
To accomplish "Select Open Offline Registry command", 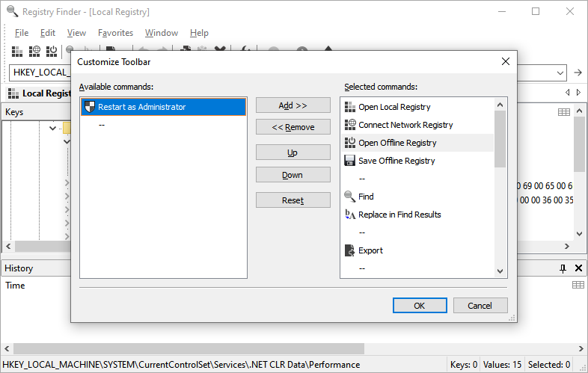I will [417, 143].
